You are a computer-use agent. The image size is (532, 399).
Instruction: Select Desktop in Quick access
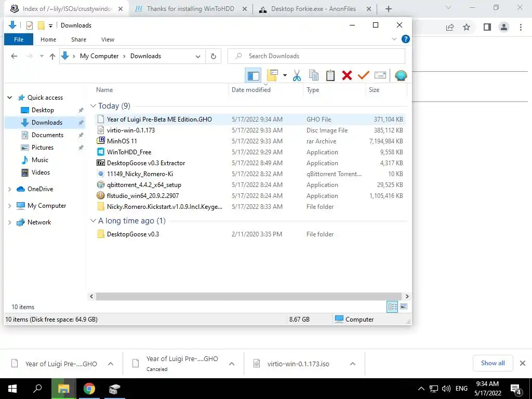[x=43, y=110]
